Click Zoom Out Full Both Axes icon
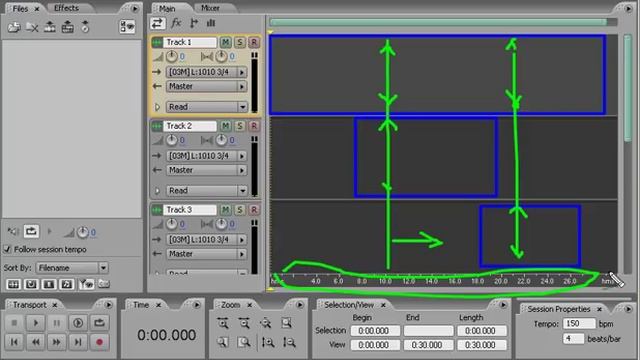This screenshot has width=640, height=360. (x=265, y=323)
